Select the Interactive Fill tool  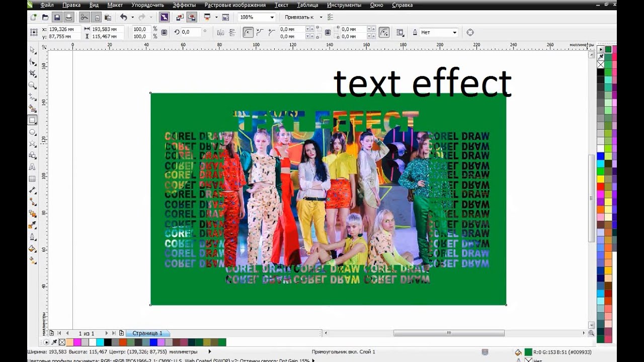point(33,260)
